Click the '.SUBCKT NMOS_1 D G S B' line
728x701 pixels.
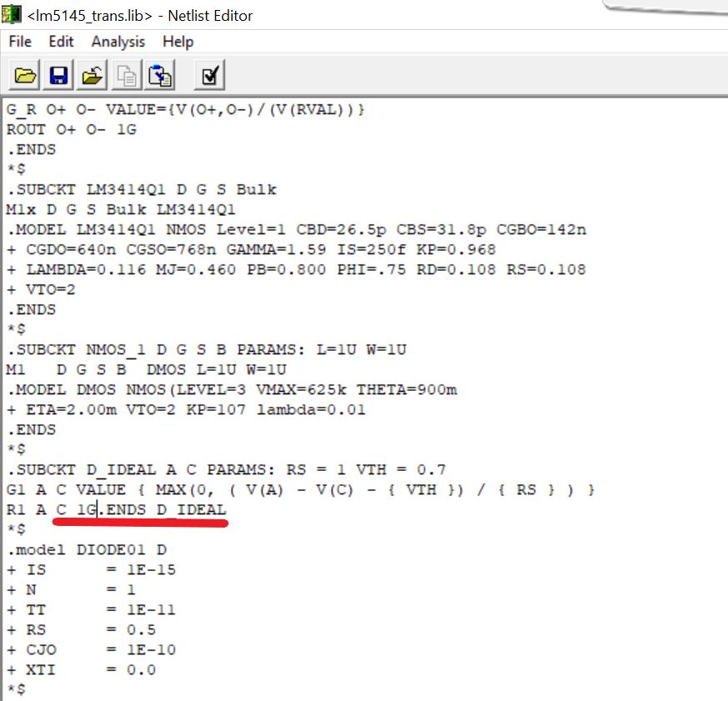coord(207,349)
